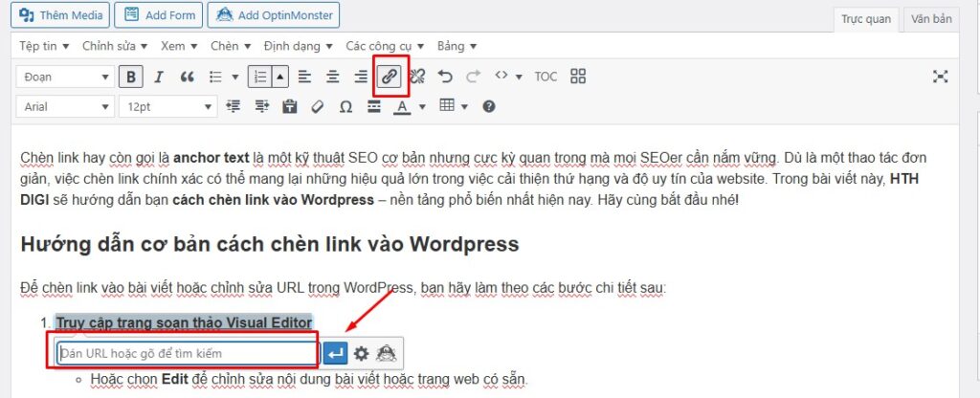Expand the 12pt font size dropdown
The width and height of the screenshot is (980, 398).
point(167,106)
